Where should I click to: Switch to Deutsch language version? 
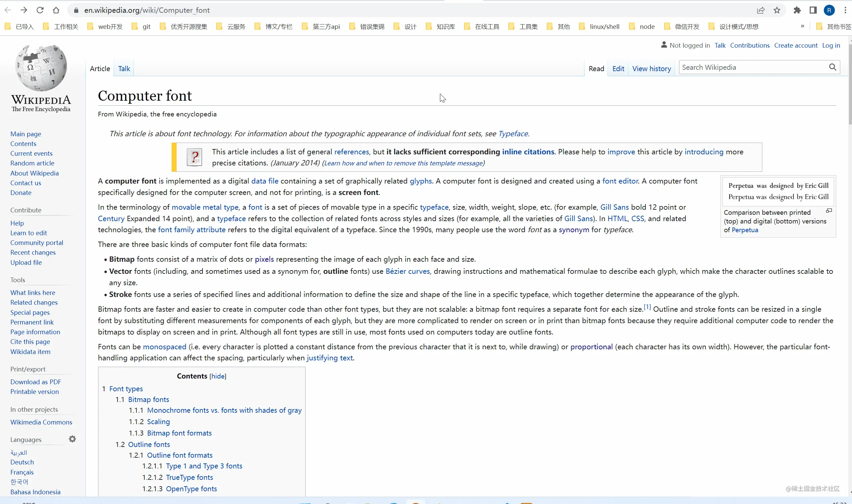22,462
